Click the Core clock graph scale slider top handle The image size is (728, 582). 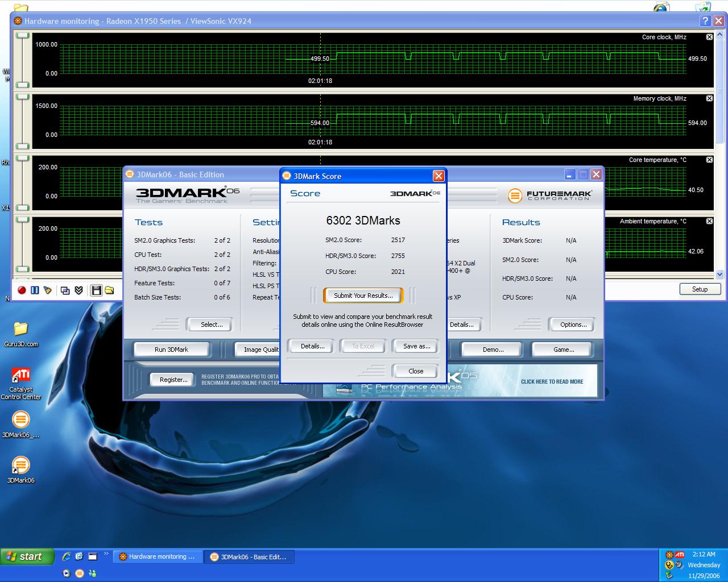(23, 35)
